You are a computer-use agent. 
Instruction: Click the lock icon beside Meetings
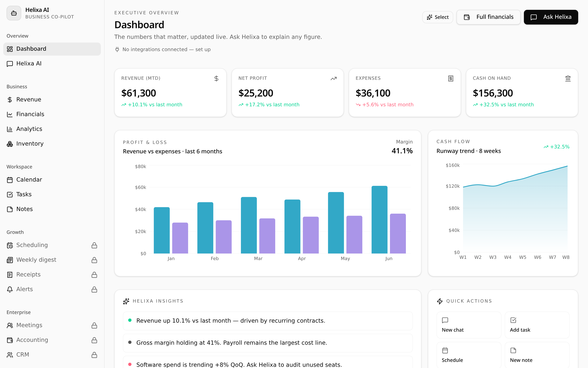click(94, 325)
